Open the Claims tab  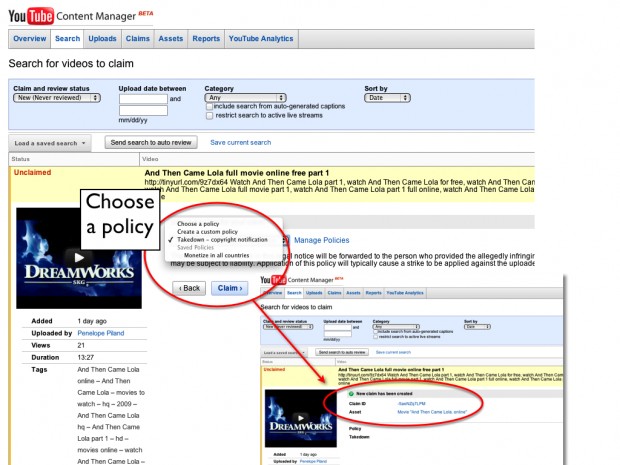tap(138, 39)
